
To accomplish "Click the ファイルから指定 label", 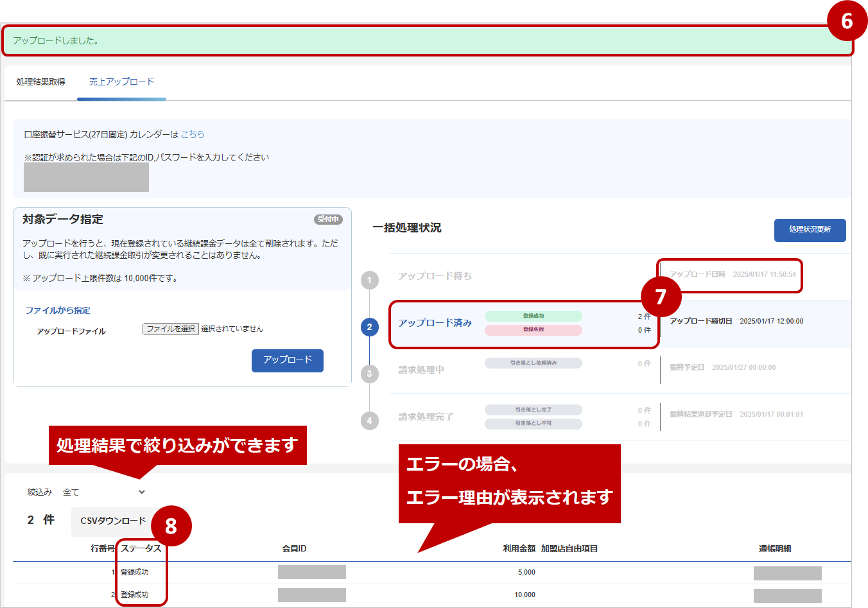I will pyautogui.click(x=58, y=310).
